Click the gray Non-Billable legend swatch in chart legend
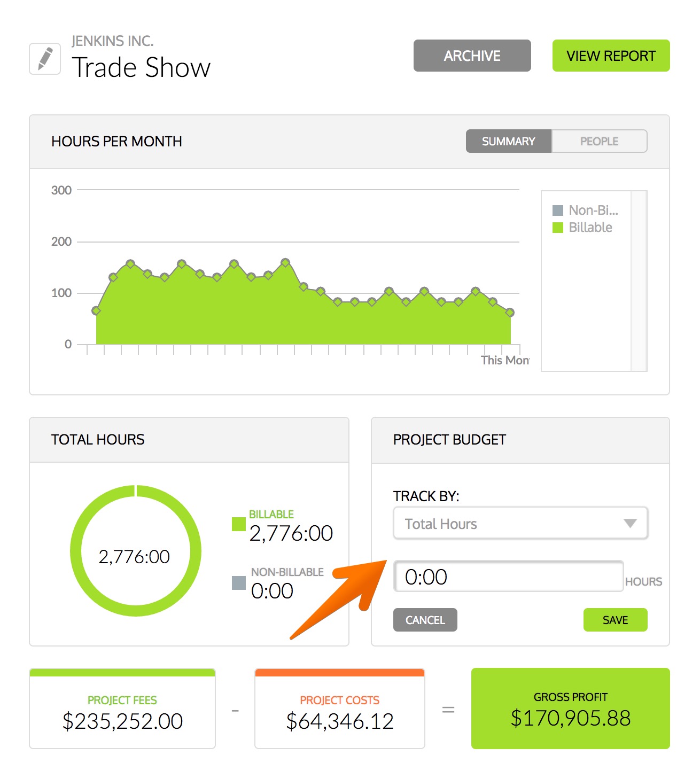Viewport: 700px width, 763px height. pos(558,211)
